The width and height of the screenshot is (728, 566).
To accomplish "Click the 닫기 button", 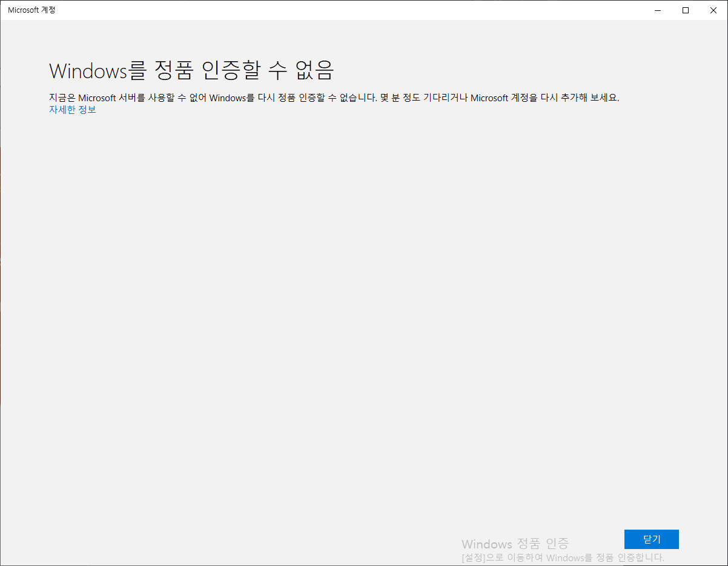I will (651, 539).
